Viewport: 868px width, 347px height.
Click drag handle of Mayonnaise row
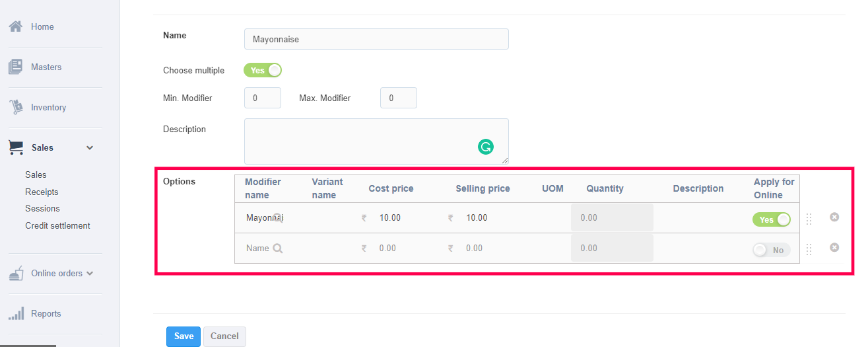809,219
